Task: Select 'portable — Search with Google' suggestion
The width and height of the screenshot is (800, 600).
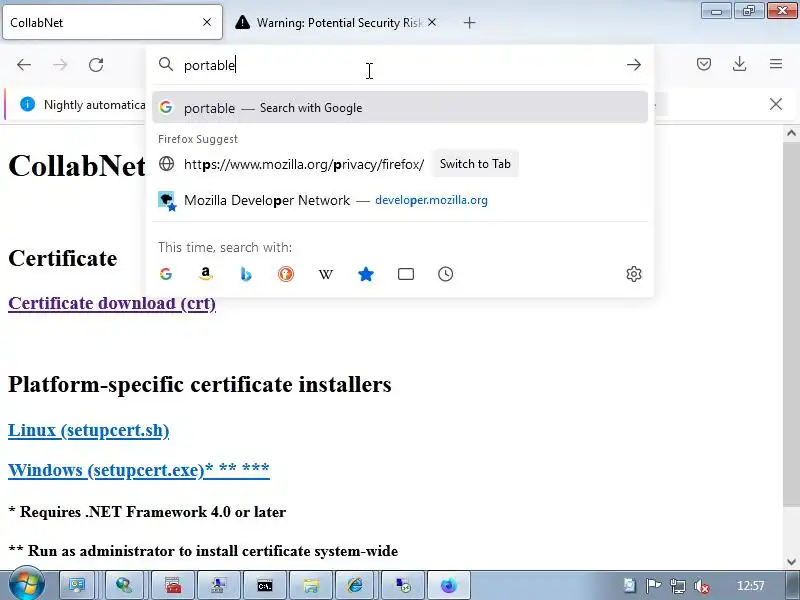Action: click(400, 108)
